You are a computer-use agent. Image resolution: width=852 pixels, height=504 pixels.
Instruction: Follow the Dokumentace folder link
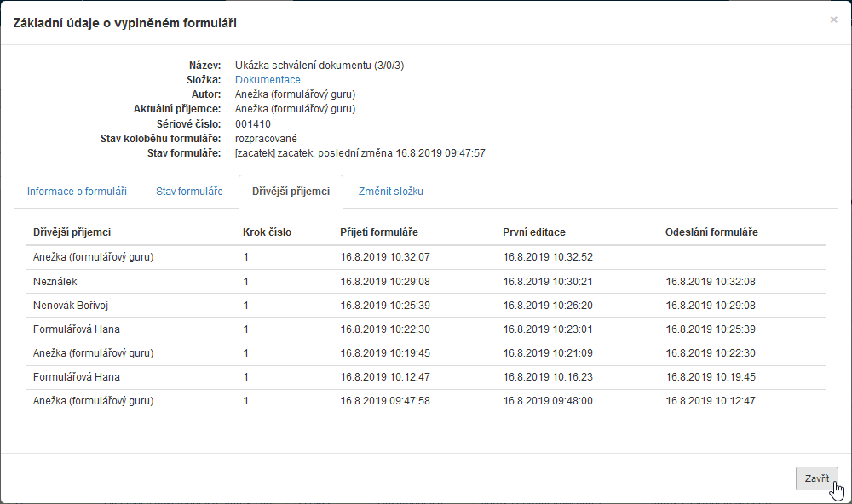(268, 80)
